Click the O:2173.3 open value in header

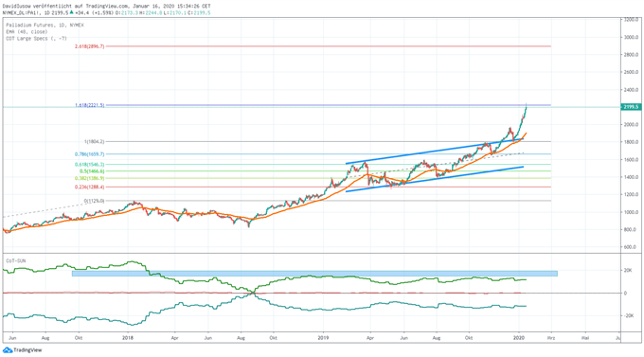126,12
